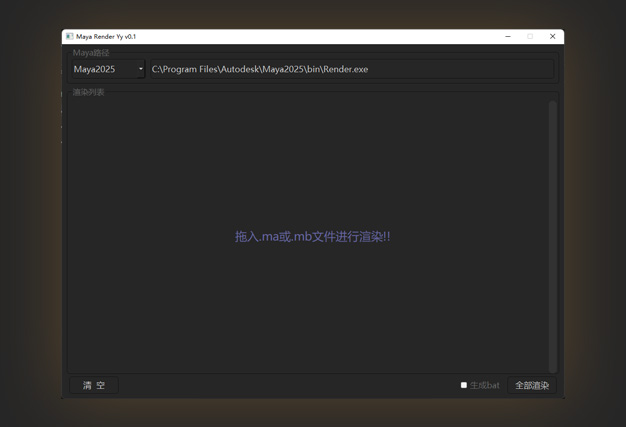This screenshot has width=626, height=427.
Task: Close the Maya Render Yy window
Action: pos(552,37)
